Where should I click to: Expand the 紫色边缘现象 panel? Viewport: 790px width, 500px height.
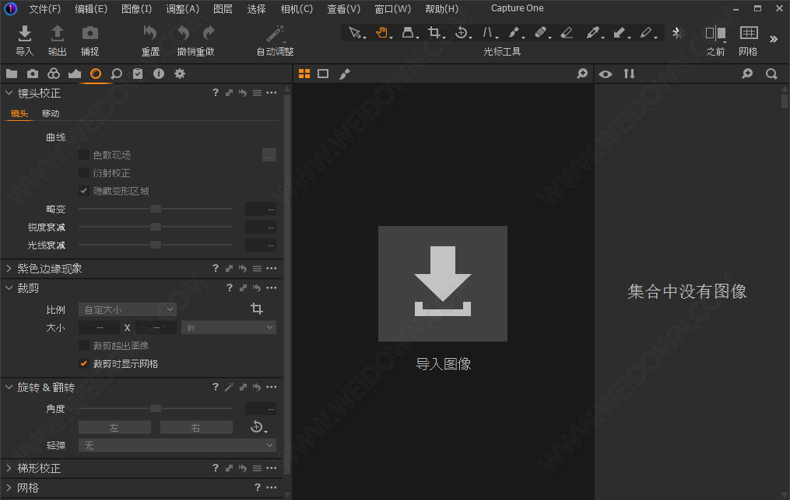(x=9, y=268)
